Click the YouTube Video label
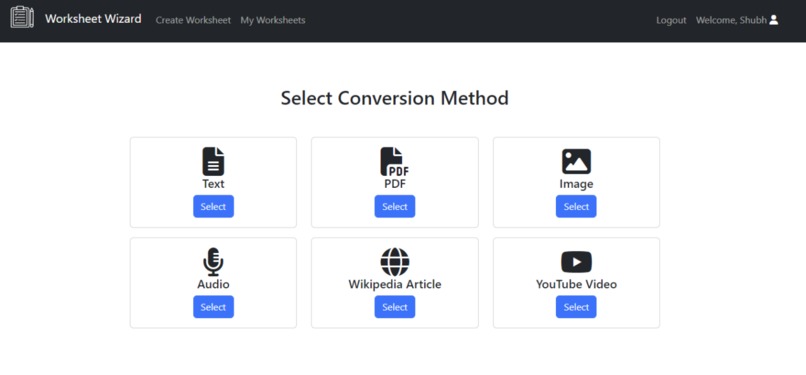Image resolution: width=806 pixels, height=375 pixels. coord(576,284)
